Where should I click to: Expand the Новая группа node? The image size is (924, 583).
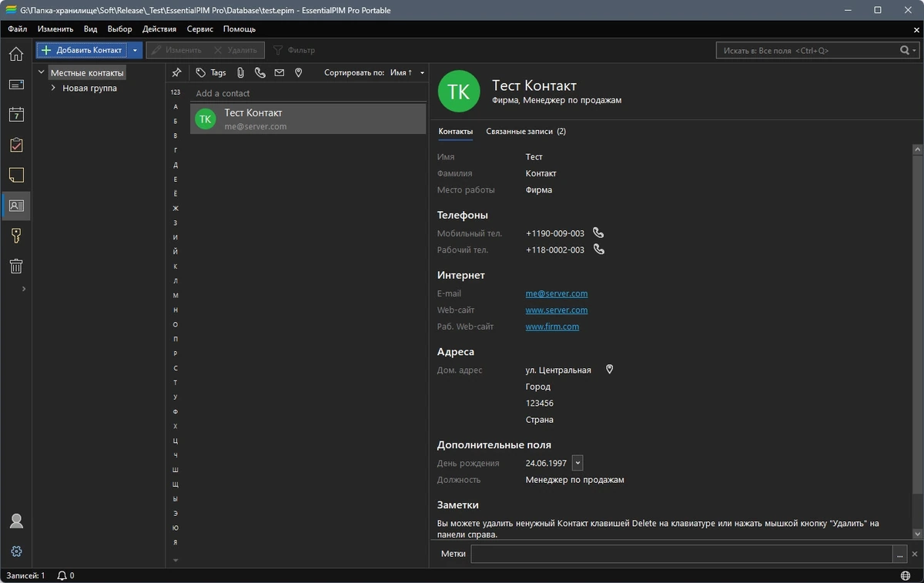[53, 88]
